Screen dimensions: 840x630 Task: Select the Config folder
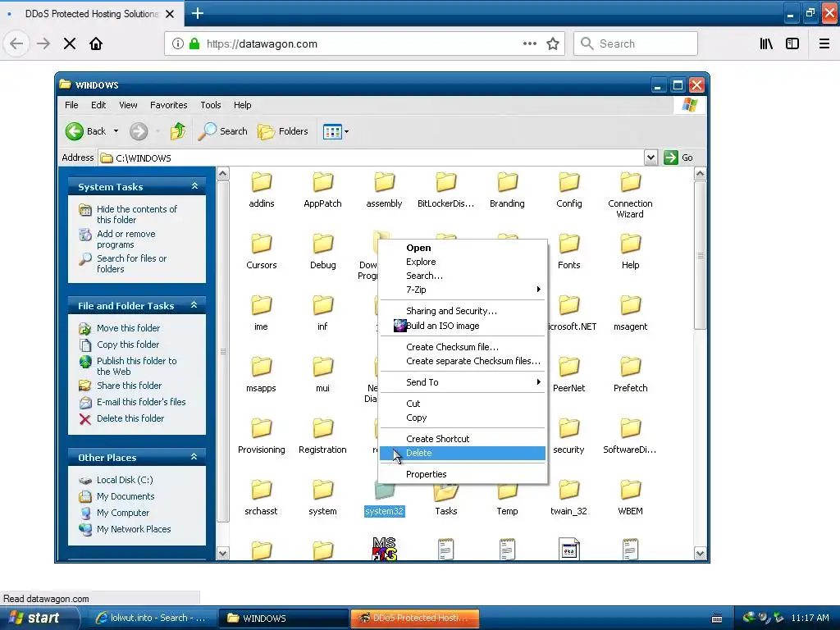click(x=569, y=189)
